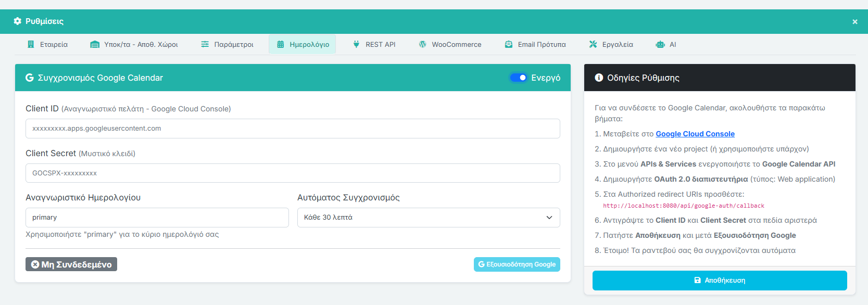The height and width of the screenshot is (305, 868).
Task: Click the building icon for Εταιρεία
Action: pyautogui.click(x=31, y=44)
